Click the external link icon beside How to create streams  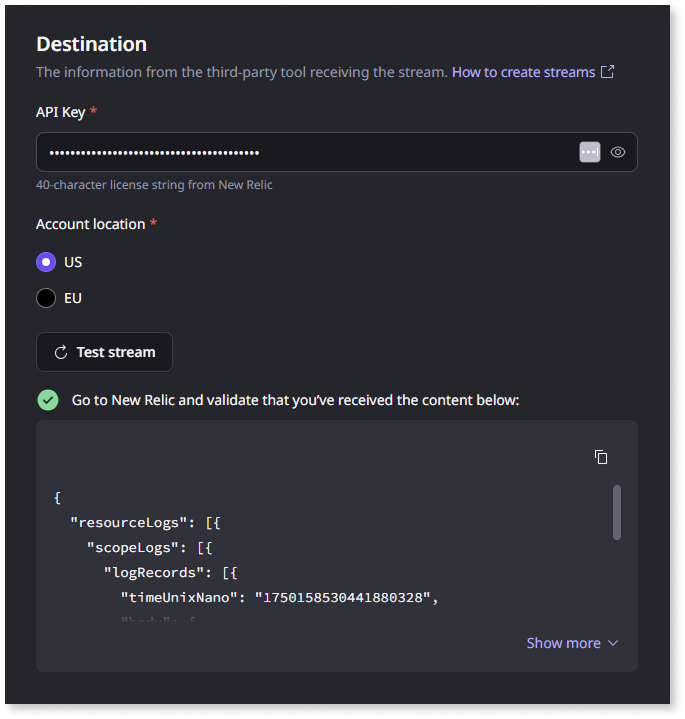[608, 72]
